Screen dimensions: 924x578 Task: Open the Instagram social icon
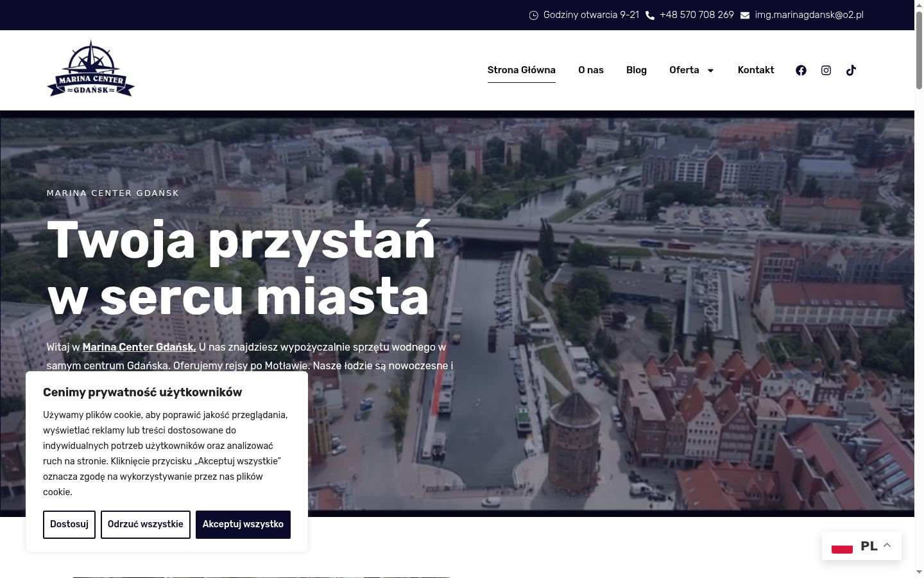click(x=826, y=71)
